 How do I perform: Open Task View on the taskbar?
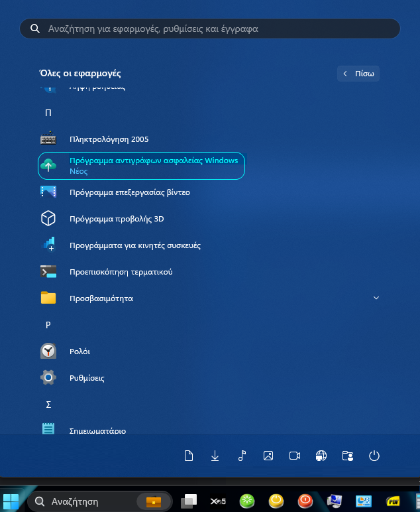(x=189, y=501)
